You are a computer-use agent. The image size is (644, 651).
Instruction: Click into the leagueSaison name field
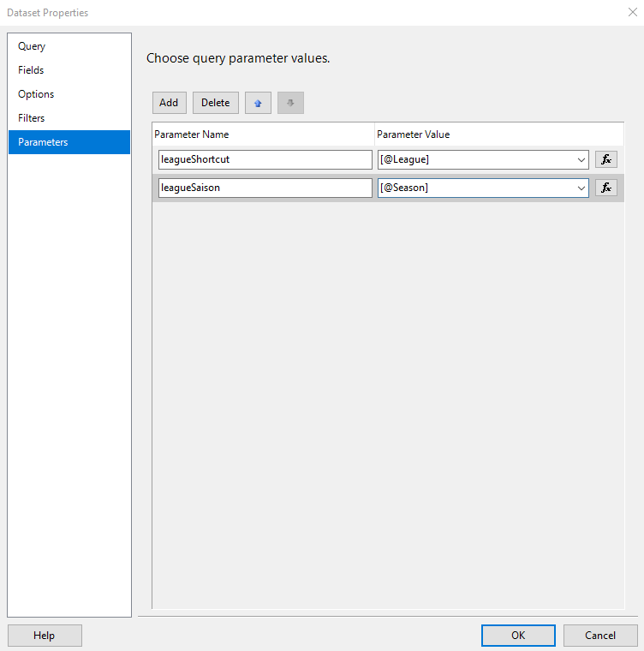265,188
